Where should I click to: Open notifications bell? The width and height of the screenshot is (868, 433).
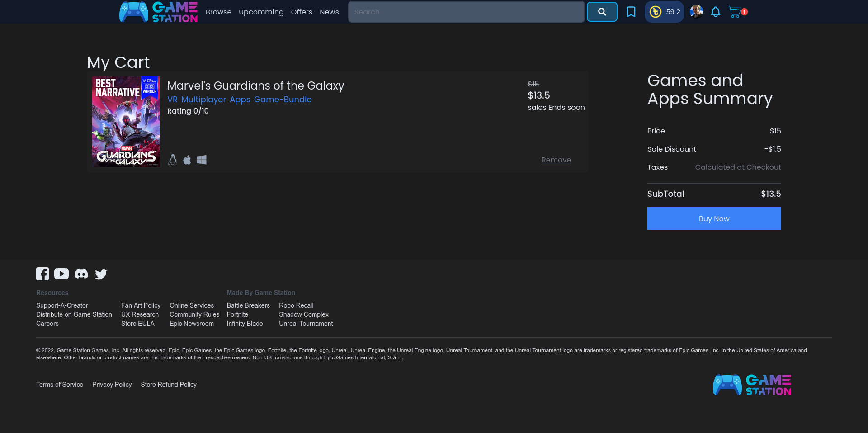715,12
